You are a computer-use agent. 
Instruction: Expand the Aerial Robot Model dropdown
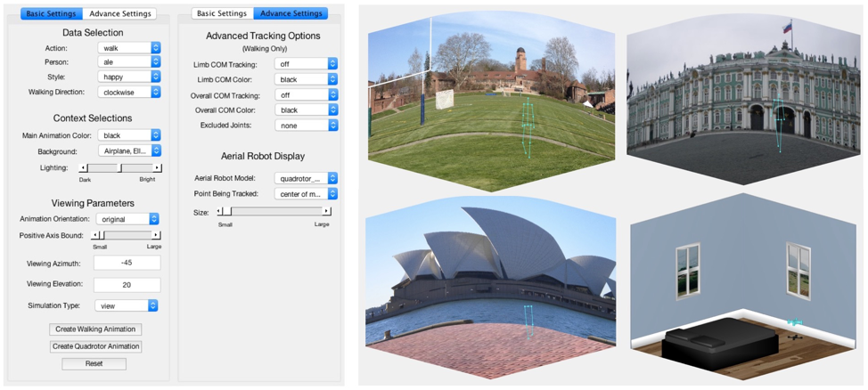pyautogui.click(x=306, y=178)
